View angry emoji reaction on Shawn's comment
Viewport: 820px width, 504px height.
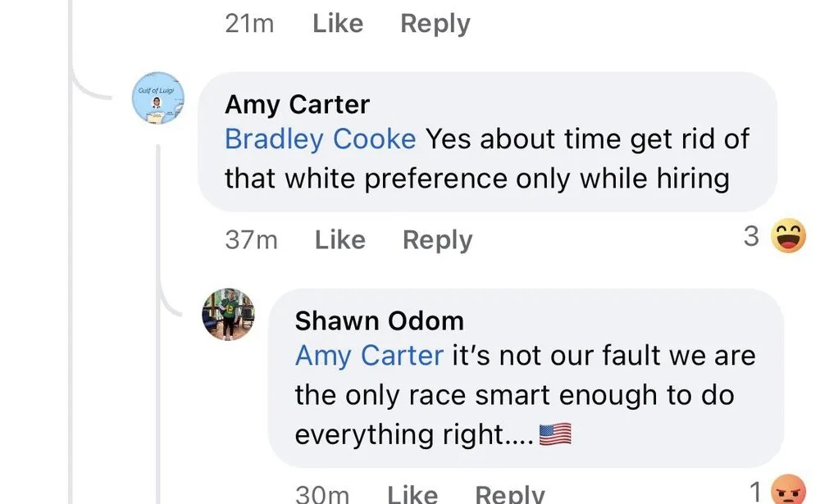pos(790,492)
